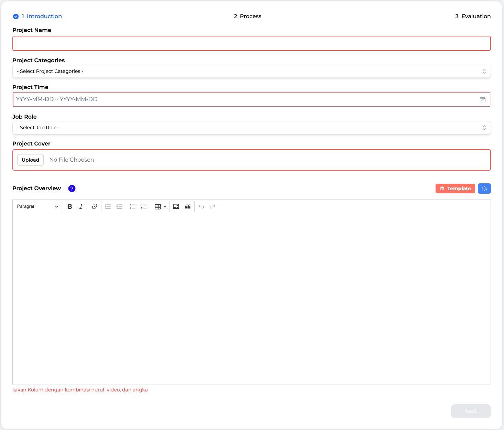Redo the last editor action
The height and width of the screenshot is (430, 504).
click(212, 206)
